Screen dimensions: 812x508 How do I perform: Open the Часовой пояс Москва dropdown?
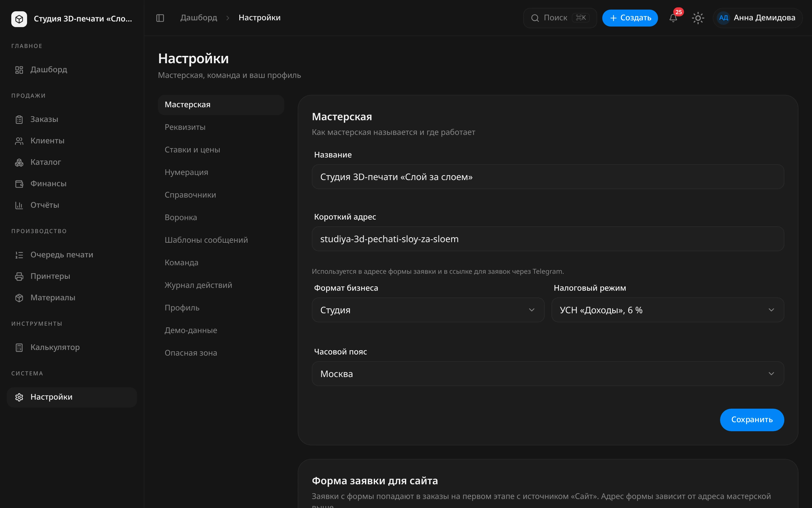[548, 374]
